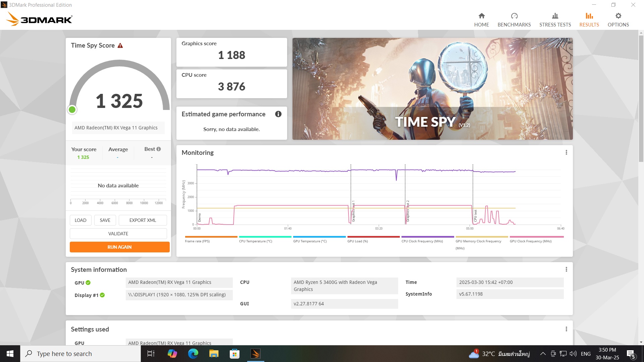The width and height of the screenshot is (644, 362).
Task: Click the Best score info icon
Action: click(x=159, y=149)
